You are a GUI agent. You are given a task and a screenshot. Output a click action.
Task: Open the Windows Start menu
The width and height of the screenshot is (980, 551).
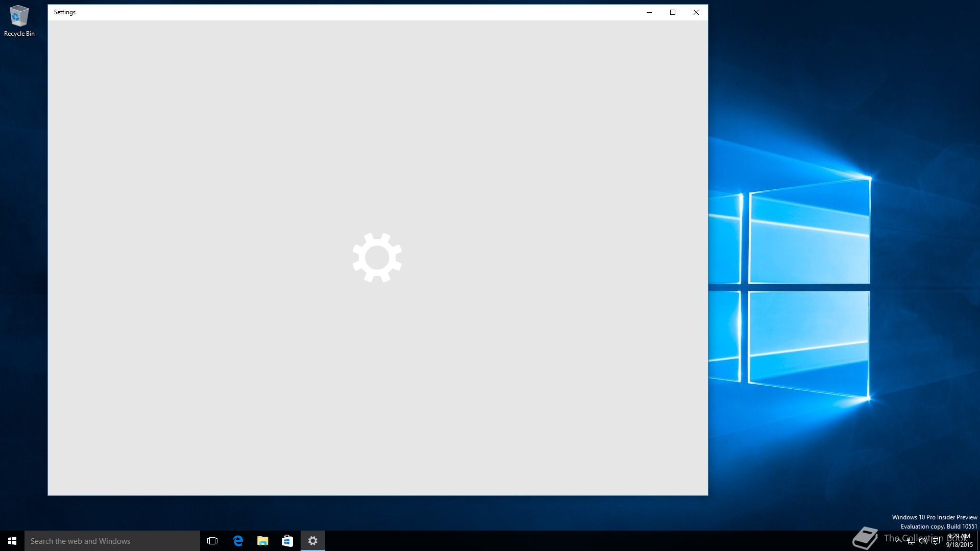pyautogui.click(x=12, y=541)
